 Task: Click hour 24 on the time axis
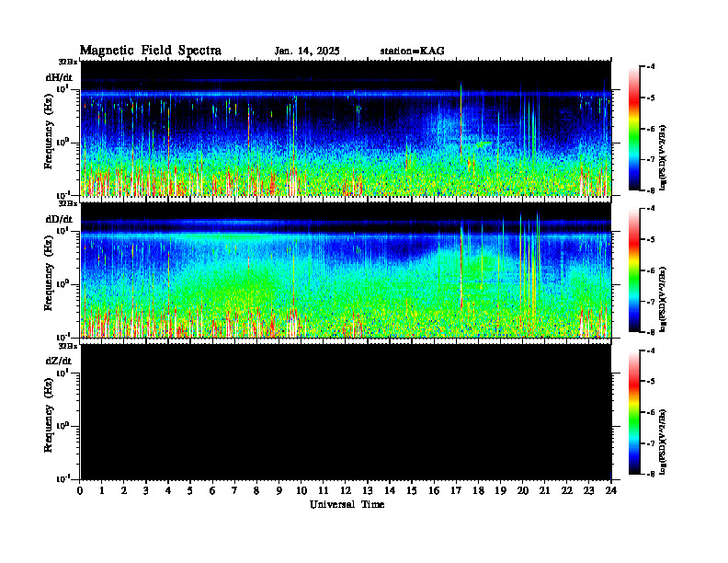tap(611, 490)
